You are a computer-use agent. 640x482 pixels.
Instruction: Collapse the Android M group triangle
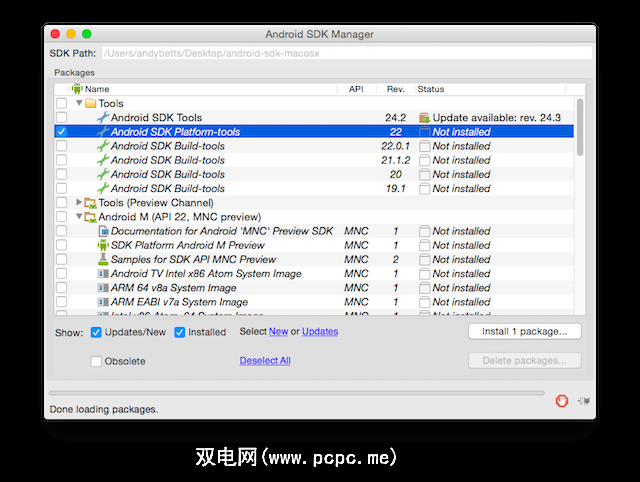[x=79, y=217]
